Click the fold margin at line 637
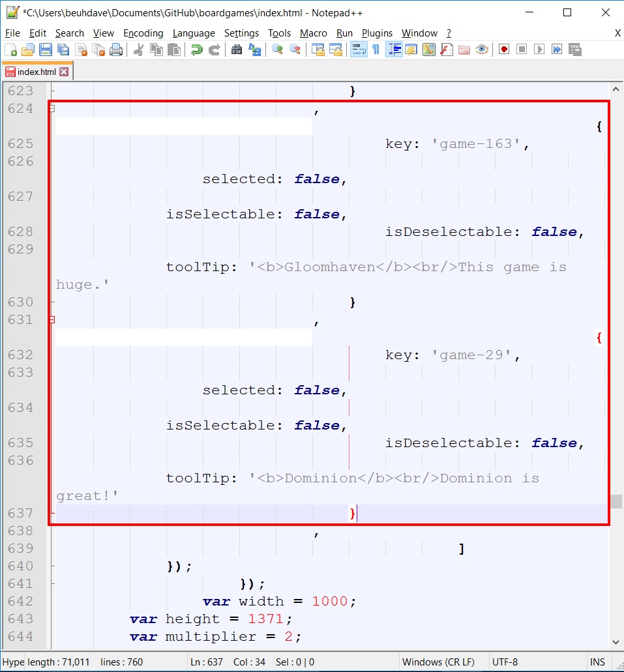The width and height of the screenshot is (624, 672). [x=52, y=514]
